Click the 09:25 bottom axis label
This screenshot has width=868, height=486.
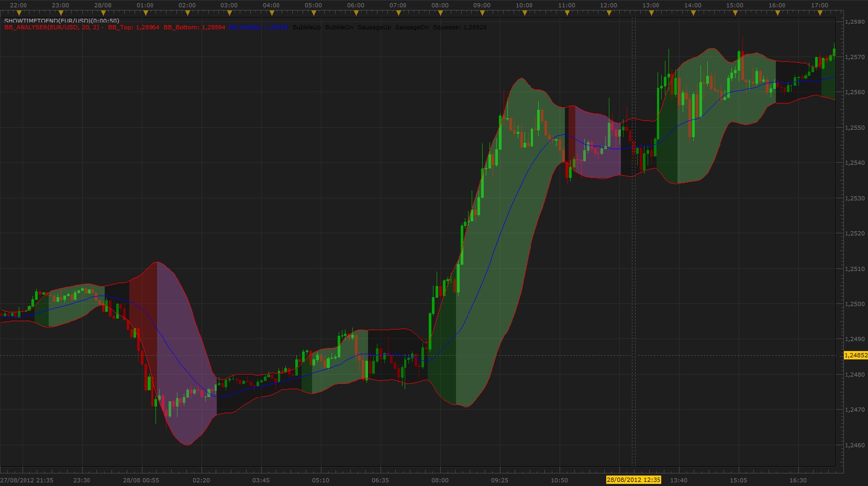coord(499,480)
